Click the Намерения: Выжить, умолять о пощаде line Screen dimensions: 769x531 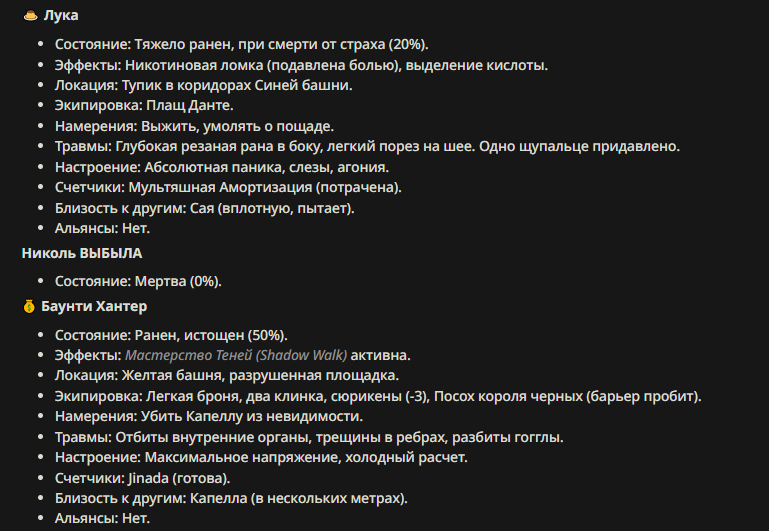(194, 126)
